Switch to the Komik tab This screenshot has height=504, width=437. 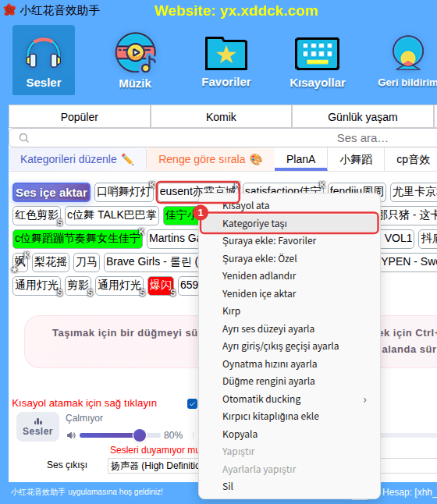coord(221,117)
